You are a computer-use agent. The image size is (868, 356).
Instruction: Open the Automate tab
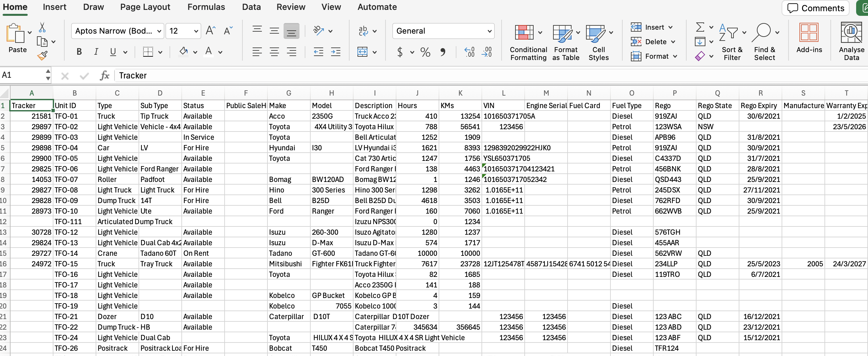[377, 7]
